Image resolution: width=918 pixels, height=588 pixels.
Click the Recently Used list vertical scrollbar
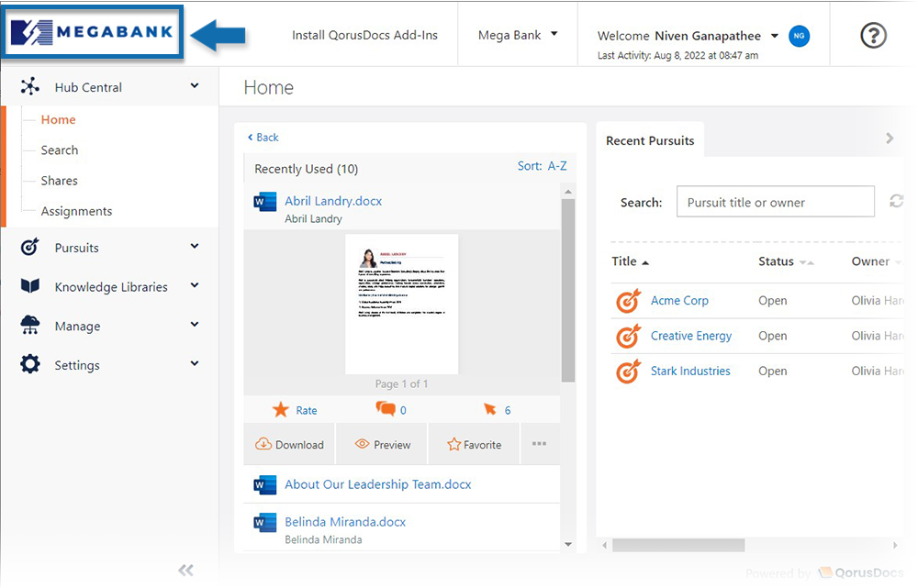568,289
